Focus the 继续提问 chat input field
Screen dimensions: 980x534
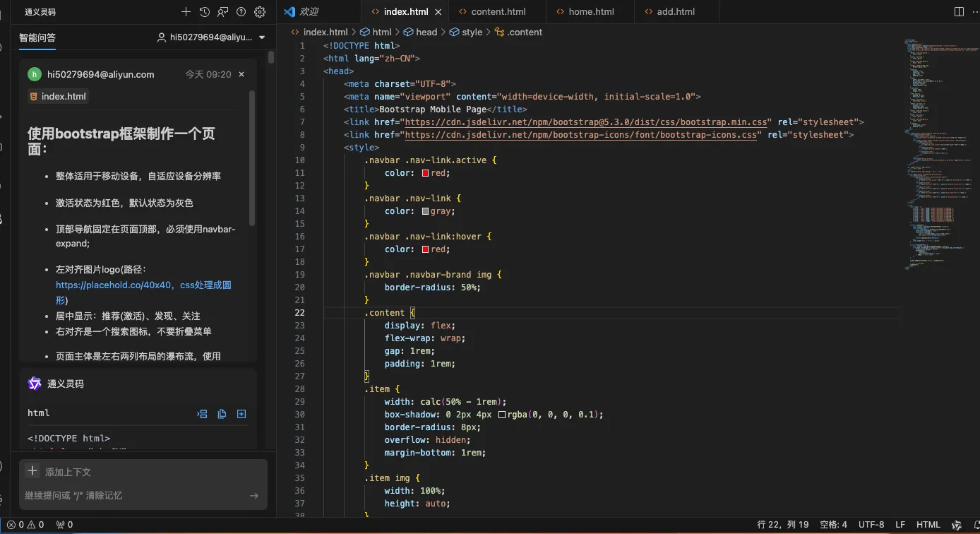(x=134, y=495)
